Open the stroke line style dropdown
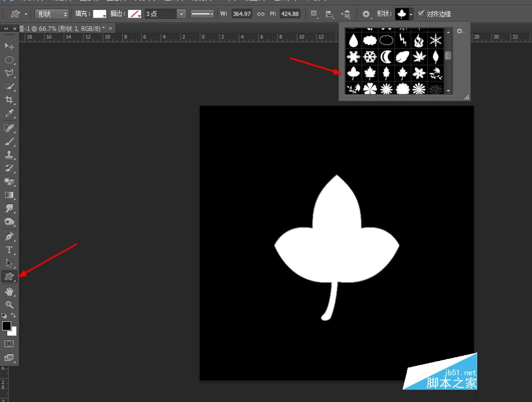The image size is (532, 402). (202, 14)
